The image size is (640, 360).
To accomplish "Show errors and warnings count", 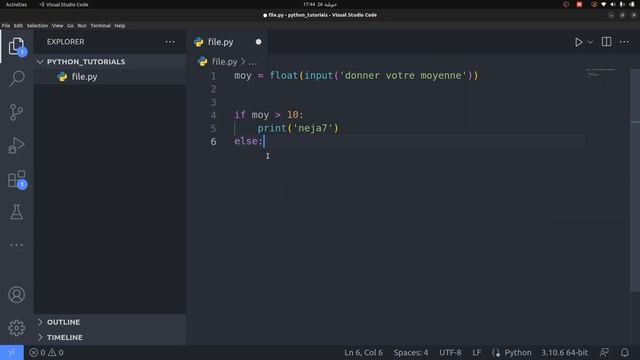I will coord(47,352).
